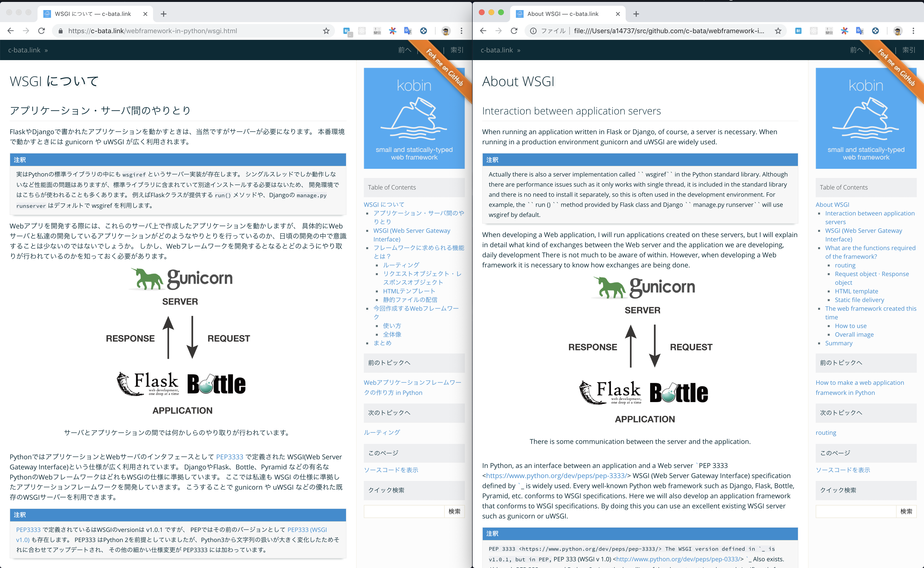Reload the left browser window page
924x568 pixels.
41,31
